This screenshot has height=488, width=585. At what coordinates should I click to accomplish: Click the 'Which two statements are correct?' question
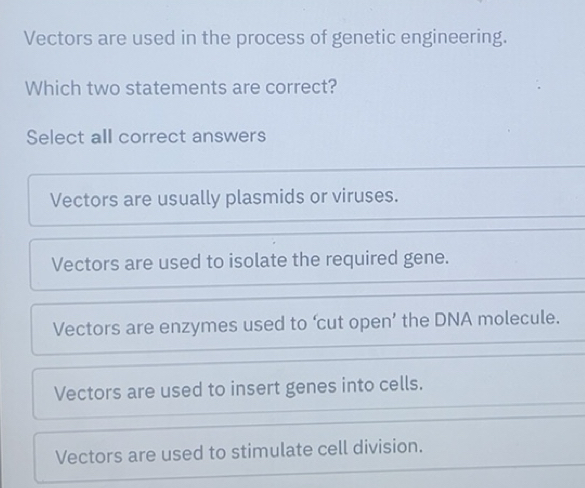point(181,88)
